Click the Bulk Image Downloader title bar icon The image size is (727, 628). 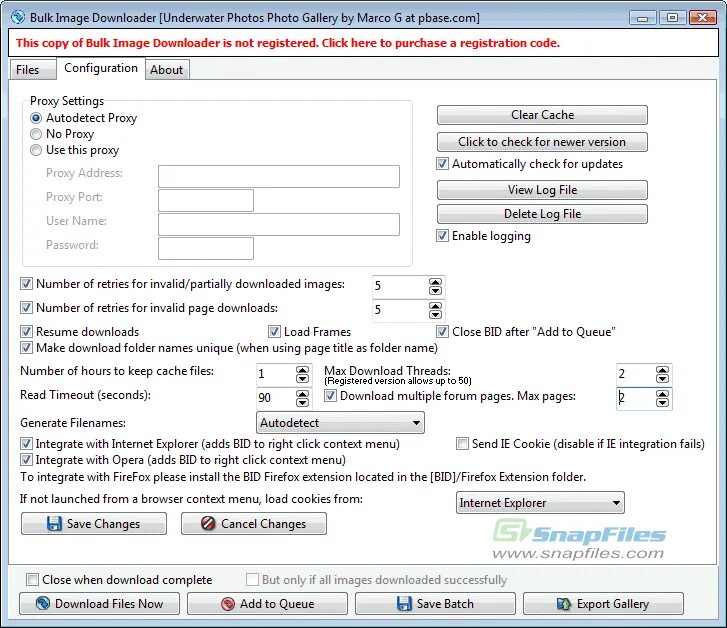pyautogui.click(x=18, y=18)
